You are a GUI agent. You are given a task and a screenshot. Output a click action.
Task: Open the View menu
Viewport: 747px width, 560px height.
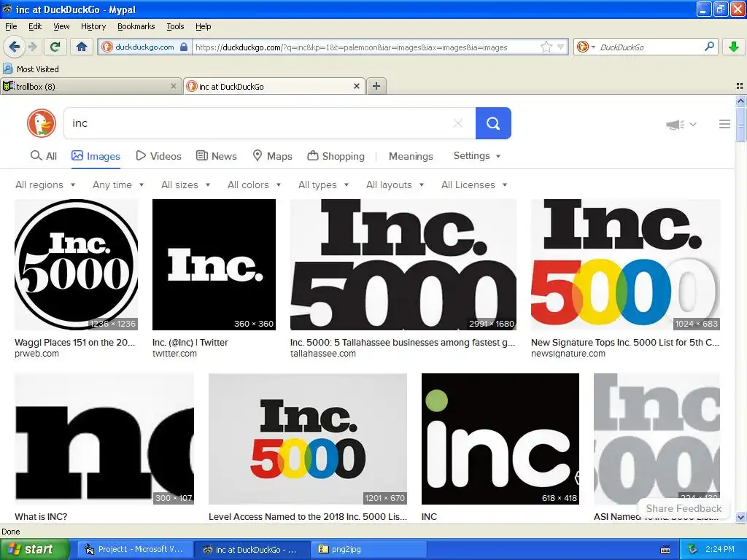point(61,26)
